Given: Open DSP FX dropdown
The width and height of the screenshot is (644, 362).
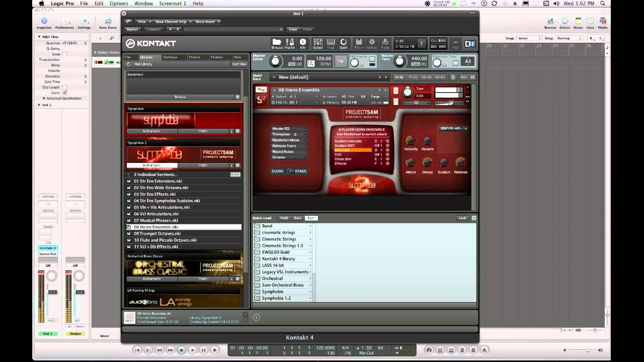Looking at the screenshot, I should coord(453,128).
